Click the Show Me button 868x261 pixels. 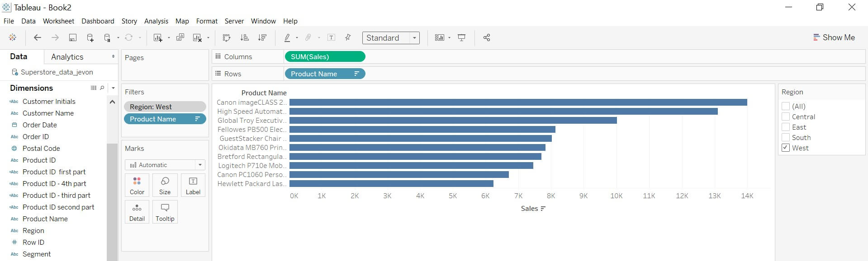pos(834,37)
